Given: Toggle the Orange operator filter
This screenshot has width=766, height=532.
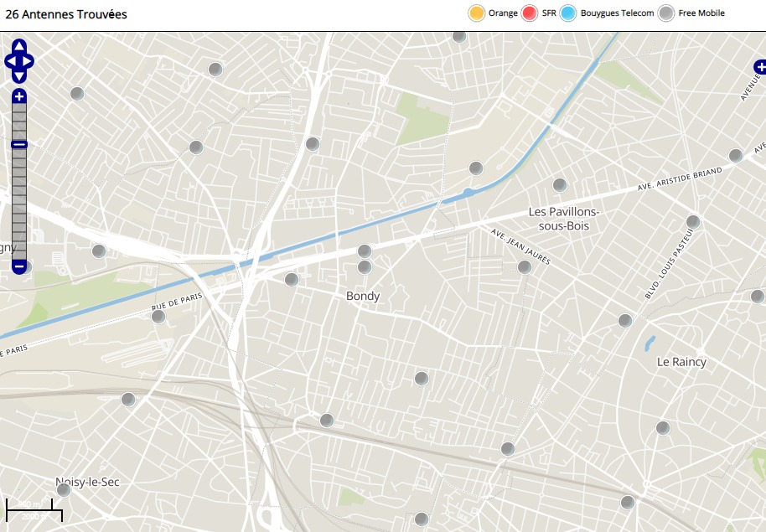Looking at the screenshot, I should (477, 13).
